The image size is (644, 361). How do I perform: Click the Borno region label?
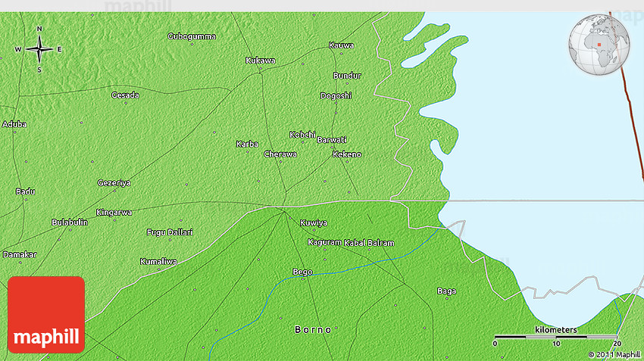click(x=313, y=330)
